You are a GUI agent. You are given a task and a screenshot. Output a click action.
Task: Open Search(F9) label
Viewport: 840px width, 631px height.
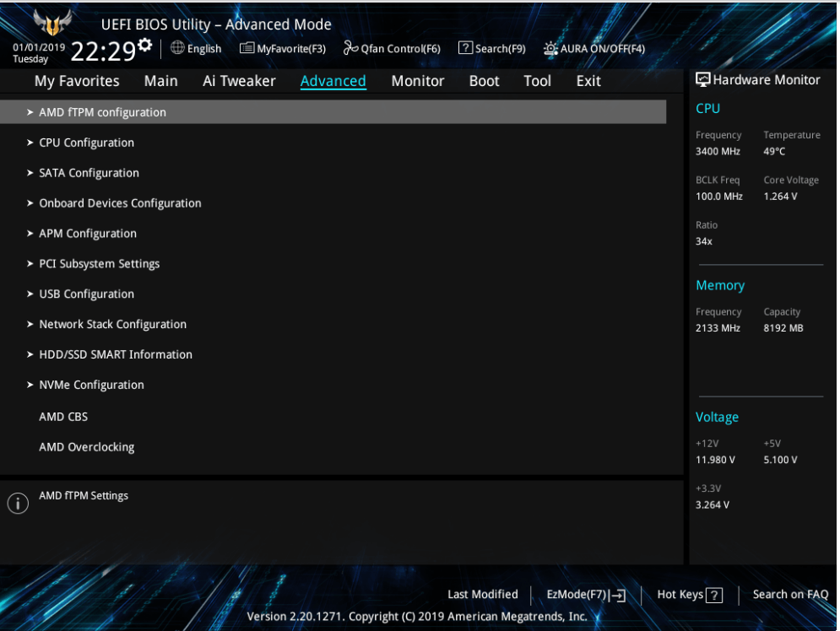coord(501,49)
